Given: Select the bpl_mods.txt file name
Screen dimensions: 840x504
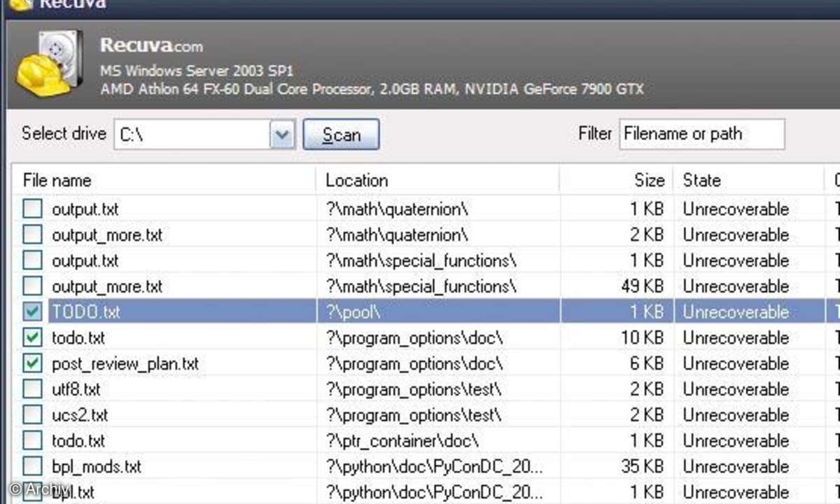Looking at the screenshot, I should point(97,467).
